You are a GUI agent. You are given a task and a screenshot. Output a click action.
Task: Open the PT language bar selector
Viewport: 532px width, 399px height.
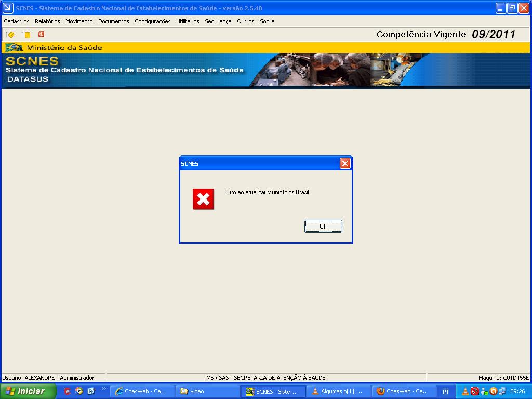[446, 391]
